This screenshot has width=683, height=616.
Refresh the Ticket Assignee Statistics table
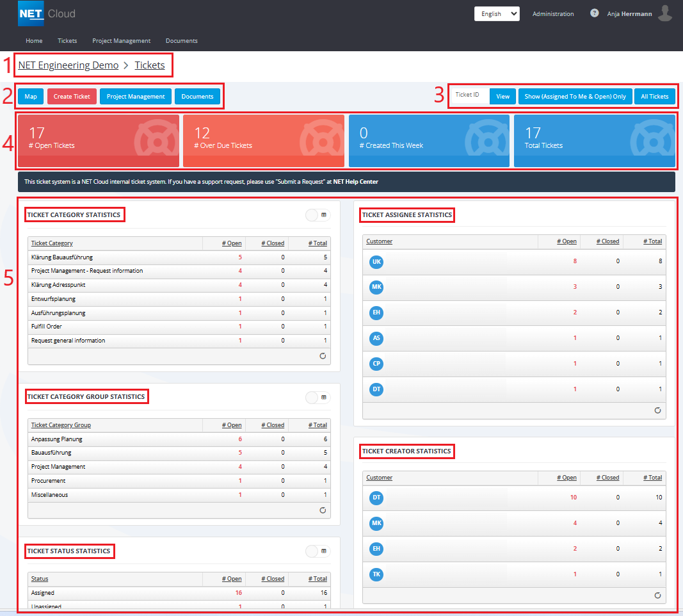[x=657, y=410]
